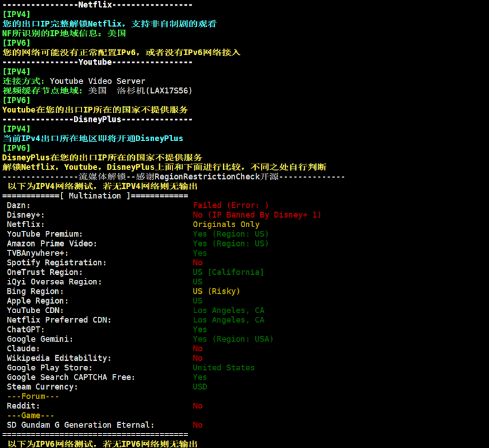The width and height of the screenshot is (489, 448).
Task: Click the '---Forum---' subsection heading
Action: [x=33, y=397]
